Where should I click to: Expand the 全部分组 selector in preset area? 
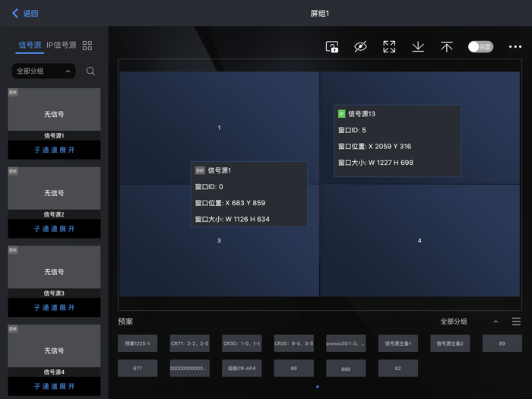(x=469, y=321)
